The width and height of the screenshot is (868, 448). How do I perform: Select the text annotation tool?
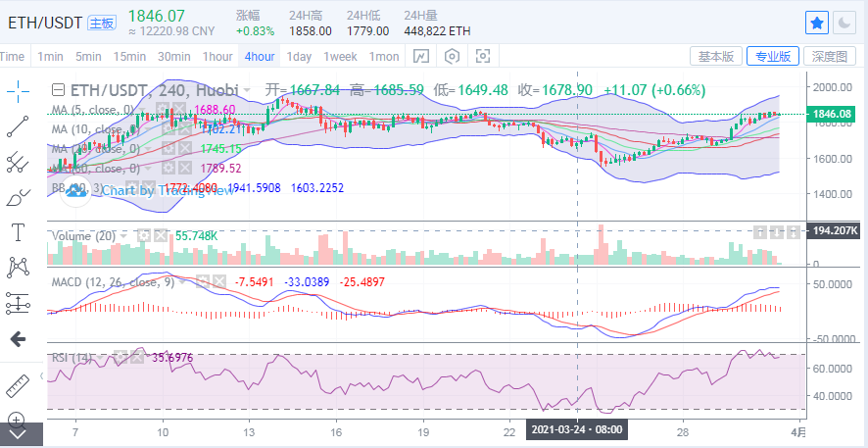click(18, 232)
